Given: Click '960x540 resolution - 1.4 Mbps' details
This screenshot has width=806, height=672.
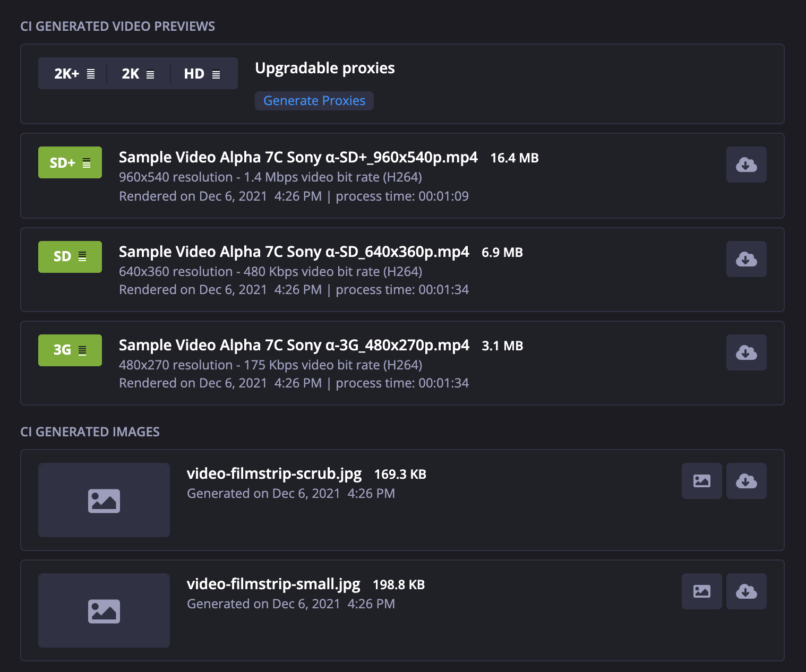Looking at the screenshot, I should 270,177.
